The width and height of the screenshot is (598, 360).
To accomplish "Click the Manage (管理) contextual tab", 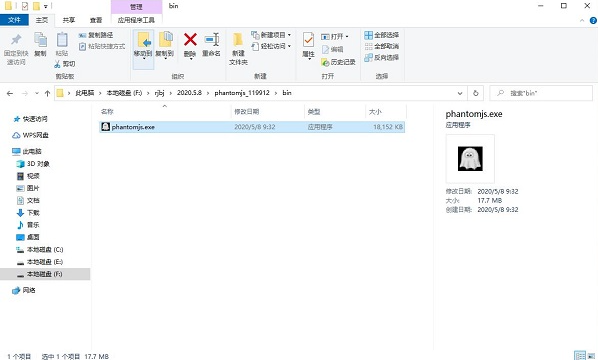I will point(136,7).
